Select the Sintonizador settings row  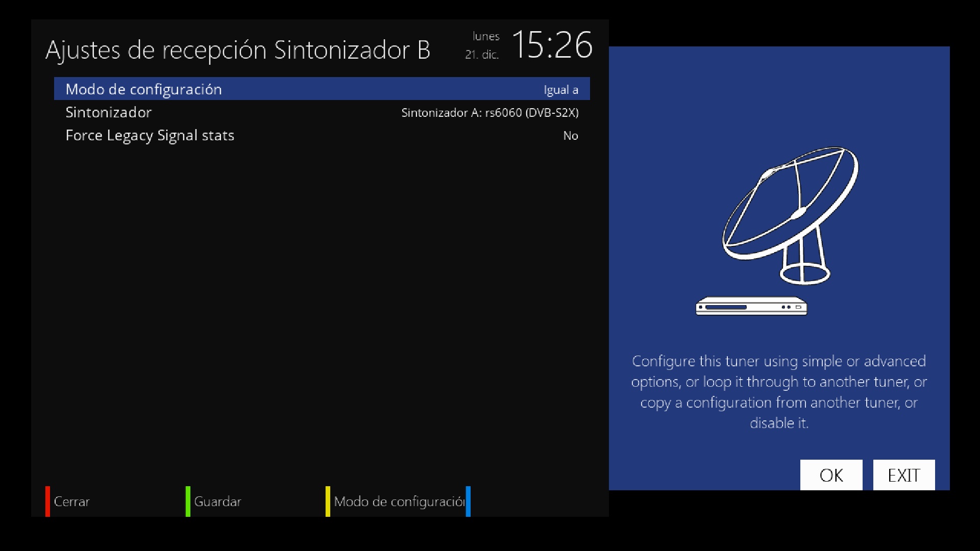[322, 112]
